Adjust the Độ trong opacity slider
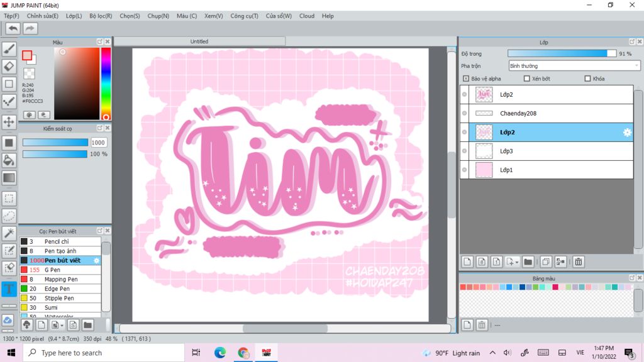 point(562,53)
